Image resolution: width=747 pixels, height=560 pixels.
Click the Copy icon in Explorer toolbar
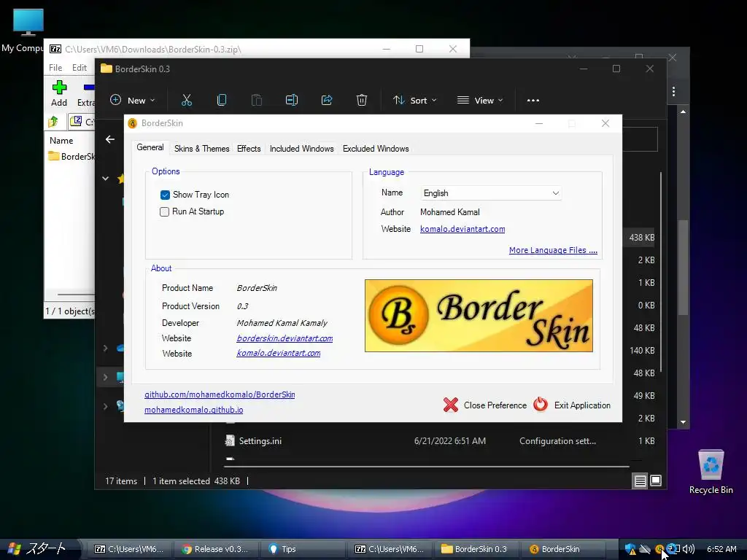(x=222, y=100)
